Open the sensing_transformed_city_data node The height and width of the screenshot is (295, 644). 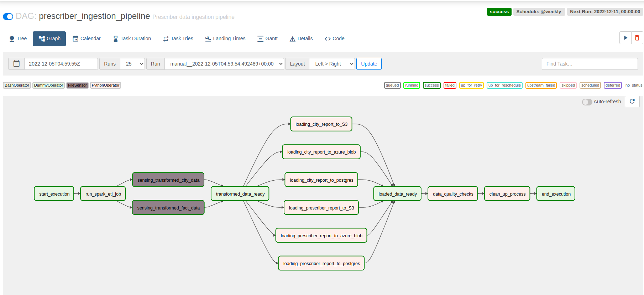(x=168, y=180)
